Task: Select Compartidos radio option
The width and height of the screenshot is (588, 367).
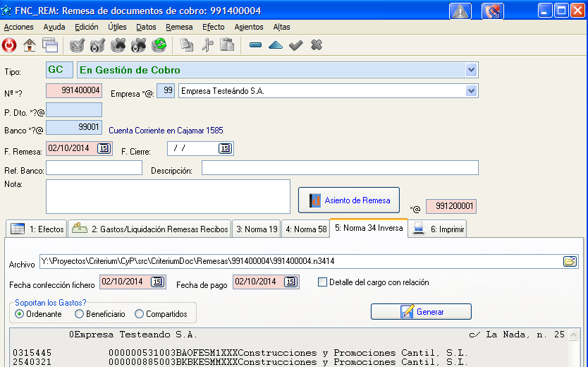Action: coord(139,314)
